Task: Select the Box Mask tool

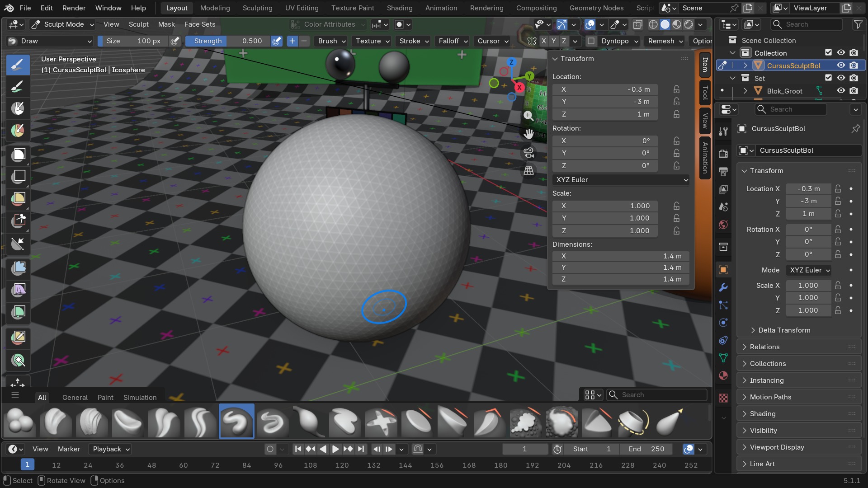Action: pos(18,155)
